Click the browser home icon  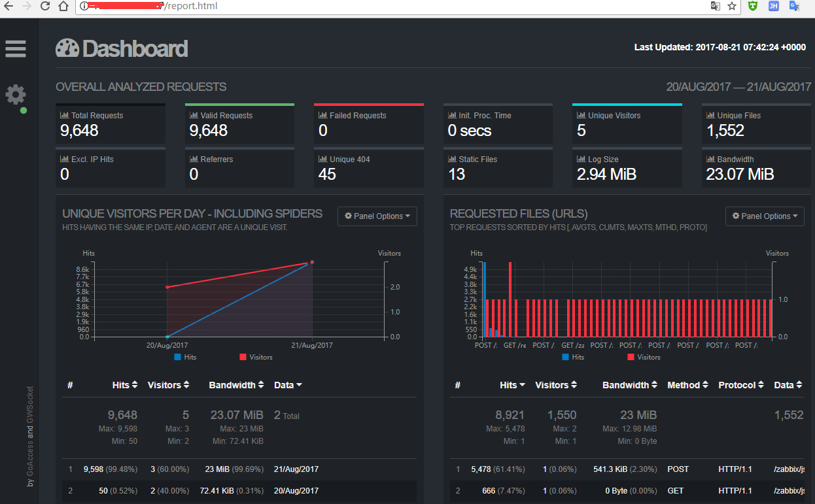click(63, 7)
